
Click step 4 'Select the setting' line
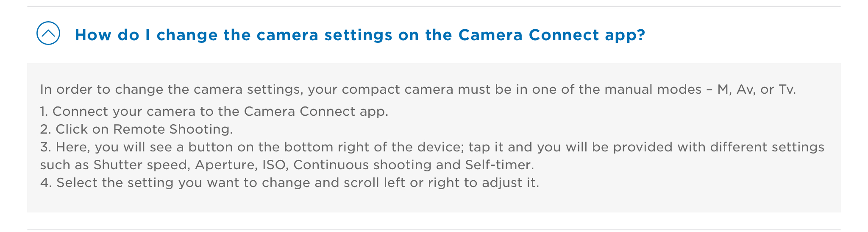pos(289,183)
